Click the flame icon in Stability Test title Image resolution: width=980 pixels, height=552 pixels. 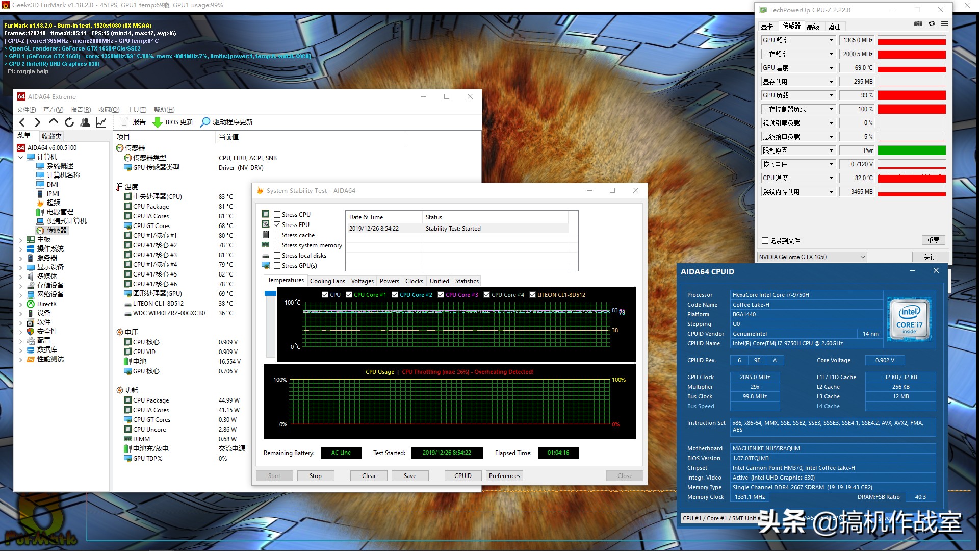pyautogui.click(x=260, y=191)
